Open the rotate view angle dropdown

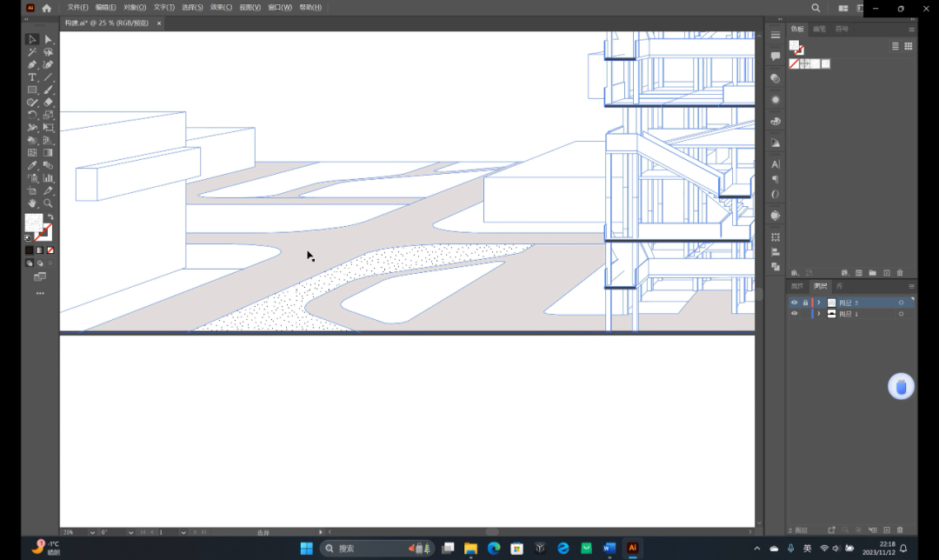tap(130, 532)
